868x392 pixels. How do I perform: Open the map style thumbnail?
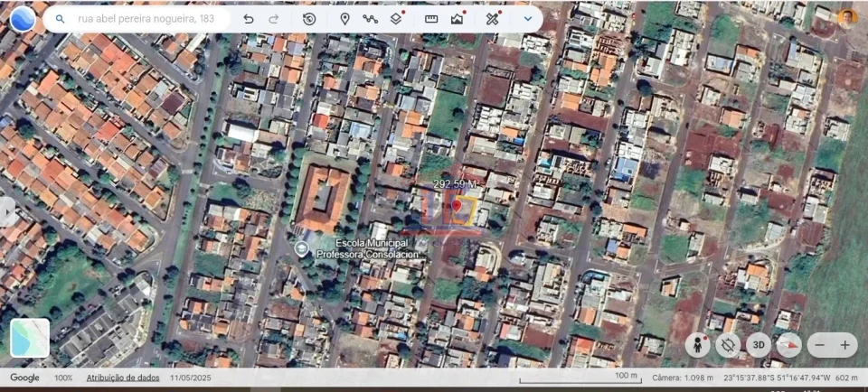click(30, 338)
